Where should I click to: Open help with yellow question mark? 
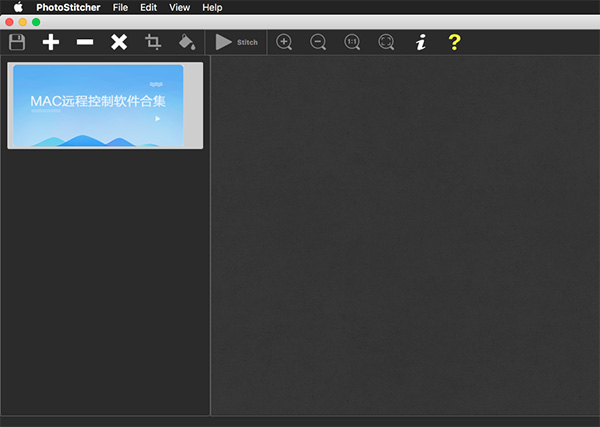455,42
